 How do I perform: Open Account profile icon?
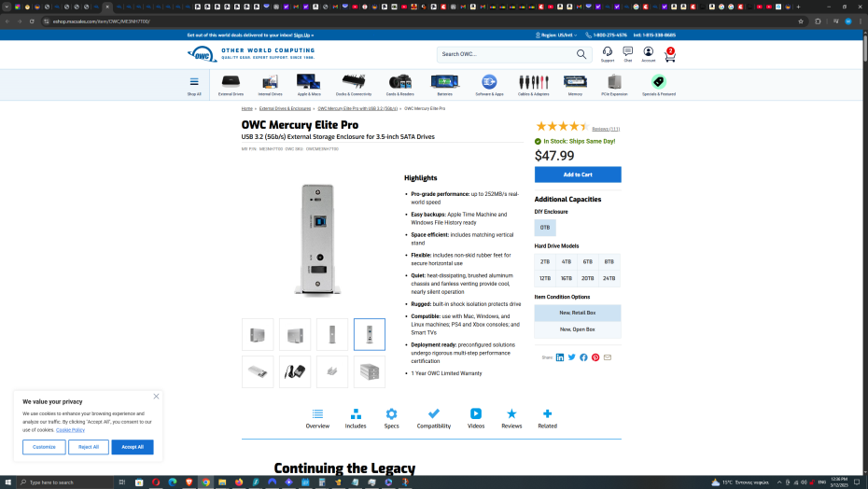point(649,54)
